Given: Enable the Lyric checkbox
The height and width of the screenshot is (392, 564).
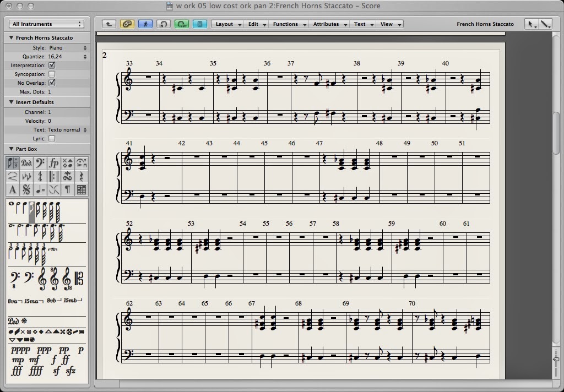Looking at the screenshot, I should 52,138.
